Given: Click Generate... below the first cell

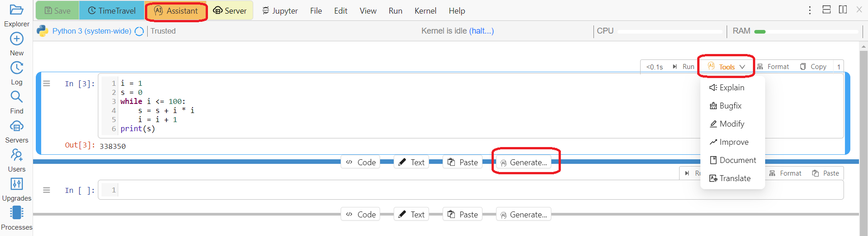Looking at the screenshot, I should pyautogui.click(x=524, y=162).
